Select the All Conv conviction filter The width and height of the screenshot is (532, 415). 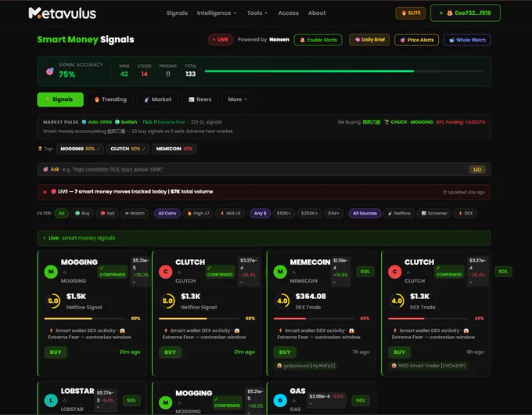[167, 213]
